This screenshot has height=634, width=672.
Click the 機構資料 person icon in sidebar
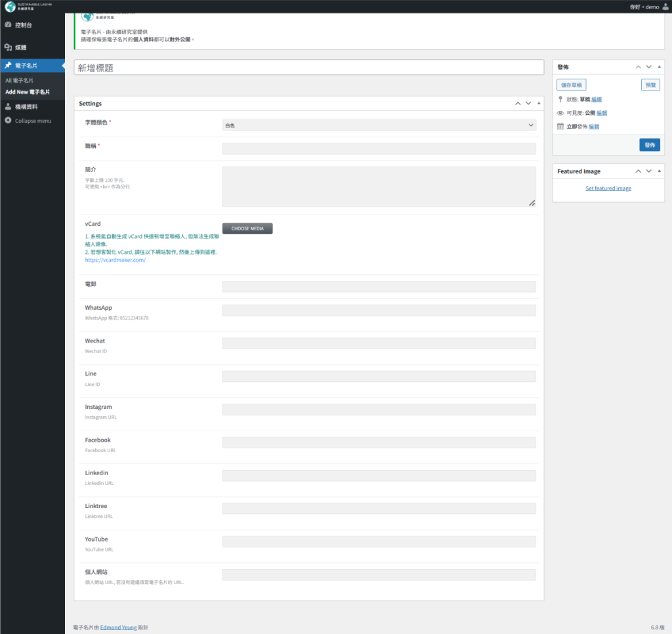coord(8,106)
